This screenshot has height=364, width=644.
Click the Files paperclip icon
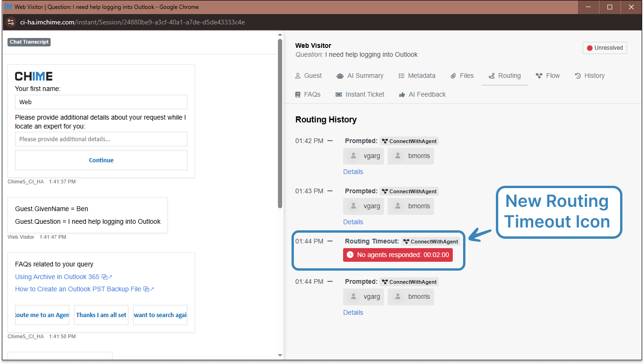453,76
